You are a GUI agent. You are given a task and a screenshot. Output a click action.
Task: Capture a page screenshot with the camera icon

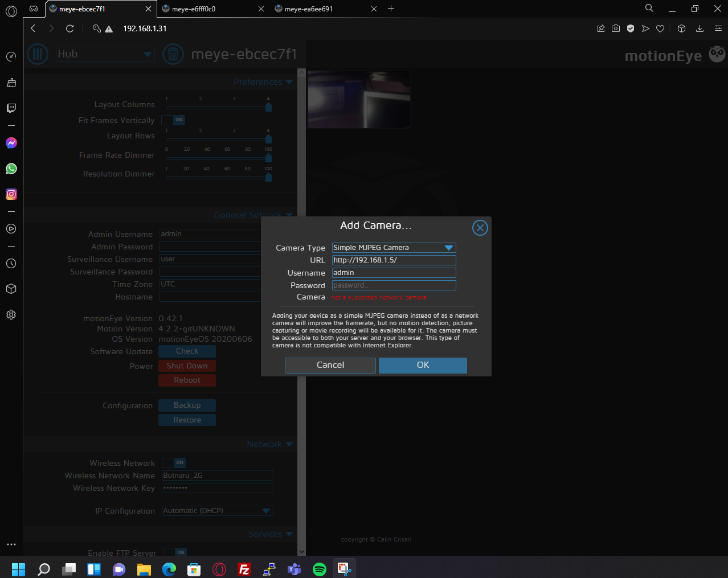[615, 28]
